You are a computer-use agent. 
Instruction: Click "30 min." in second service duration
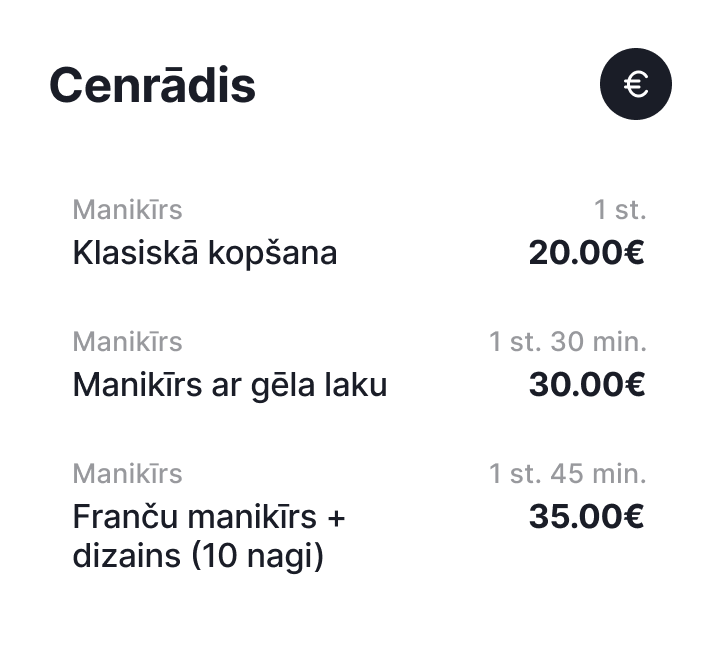599,342
